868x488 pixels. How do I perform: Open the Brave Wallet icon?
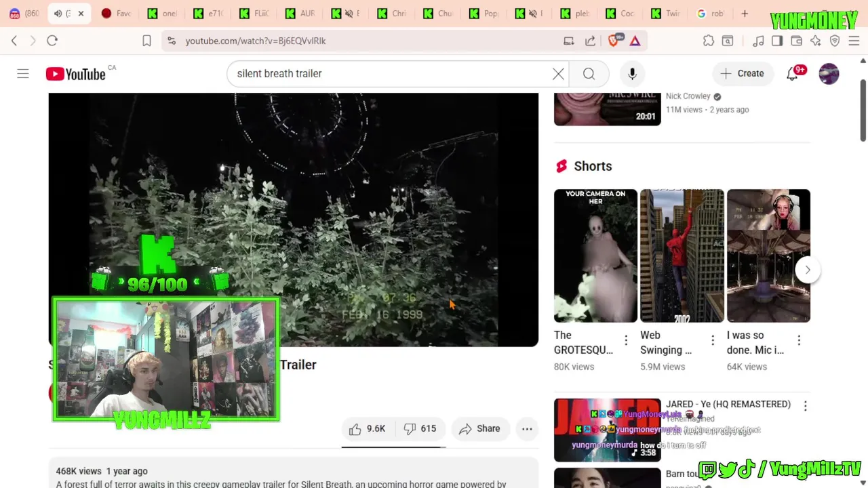coord(796,41)
